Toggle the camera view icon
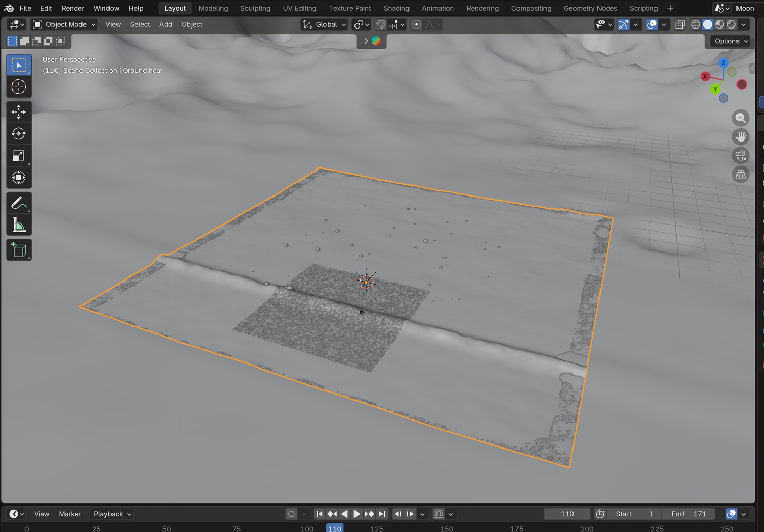The width and height of the screenshot is (764, 532). [741, 156]
